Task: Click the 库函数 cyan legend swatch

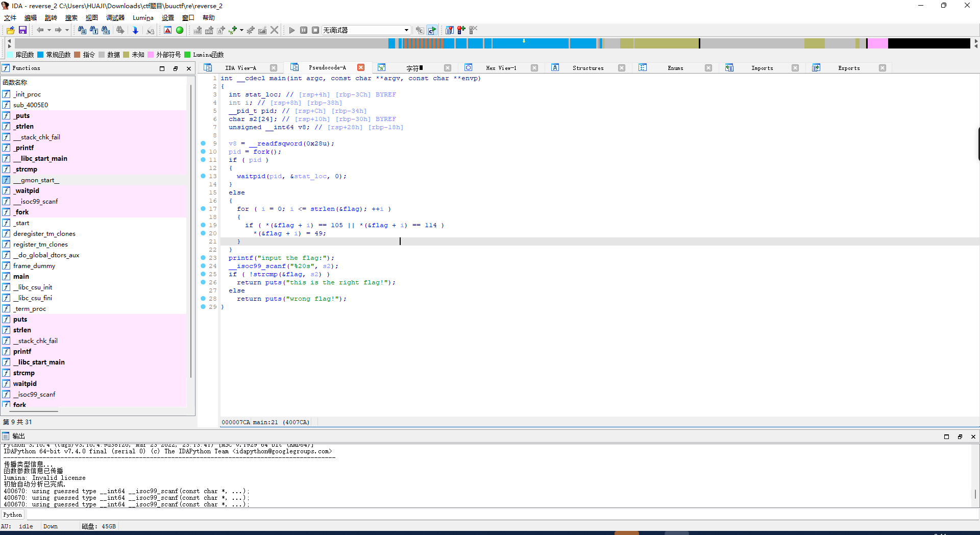Action: click(10, 55)
